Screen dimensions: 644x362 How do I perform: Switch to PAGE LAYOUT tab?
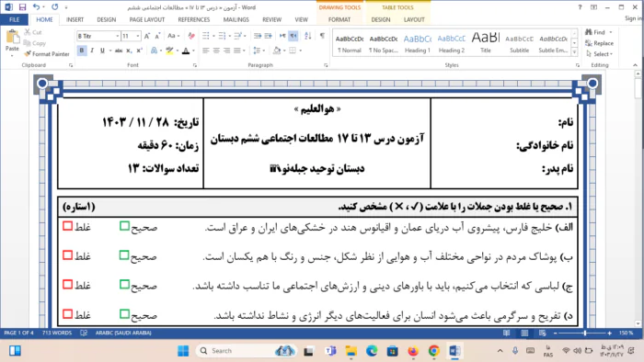pyautogui.click(x=146, y=19)
